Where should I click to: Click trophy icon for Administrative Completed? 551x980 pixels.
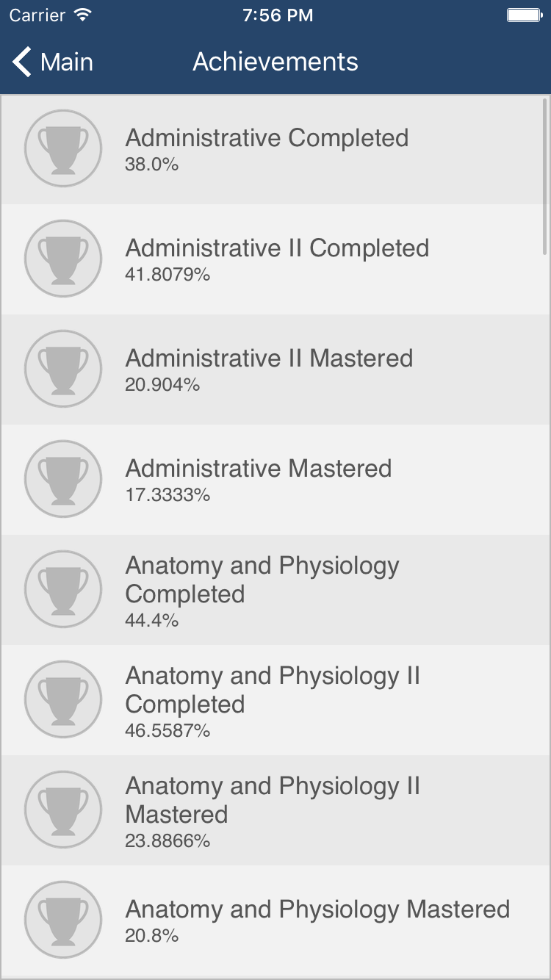coord(62,148)
